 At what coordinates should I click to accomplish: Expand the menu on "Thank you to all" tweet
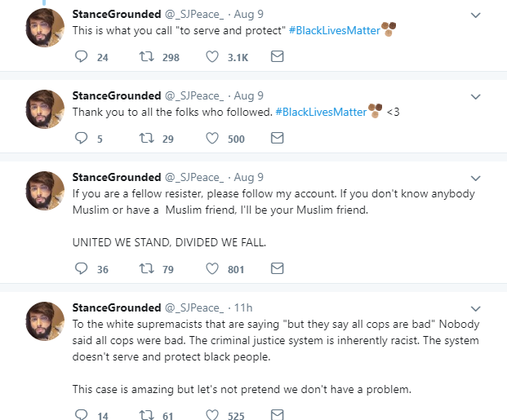476,96
